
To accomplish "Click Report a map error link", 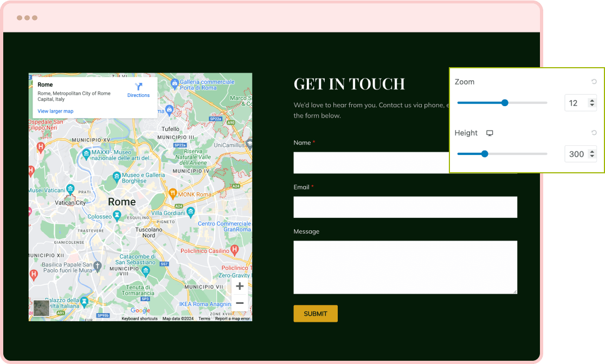I will 232,318.
